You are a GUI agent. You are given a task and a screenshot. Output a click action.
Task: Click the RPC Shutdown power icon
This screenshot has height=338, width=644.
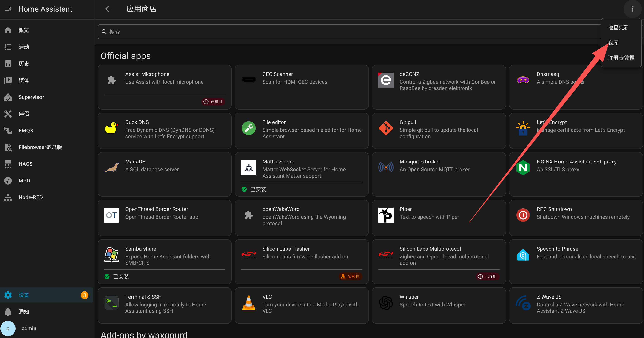523,215
